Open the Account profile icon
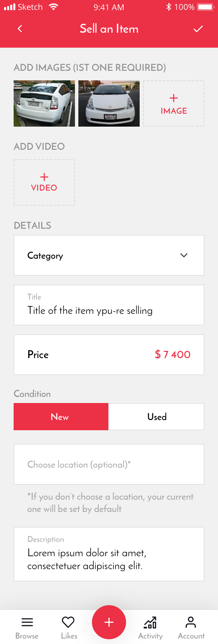The width and height of the screenshot is (218, 644). [x=191, y=619]
